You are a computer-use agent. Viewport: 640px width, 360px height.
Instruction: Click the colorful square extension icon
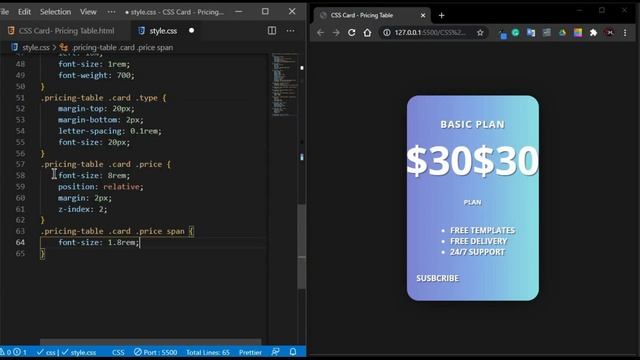tap(578, 33)
